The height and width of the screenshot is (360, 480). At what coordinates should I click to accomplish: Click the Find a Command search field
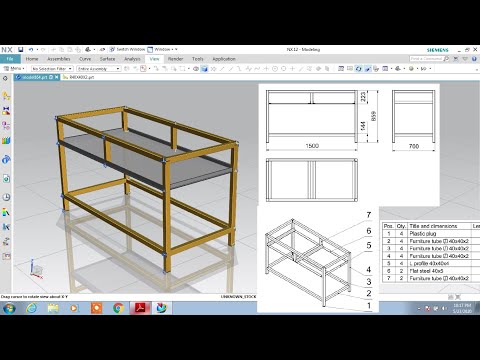(x=426, y=59)
